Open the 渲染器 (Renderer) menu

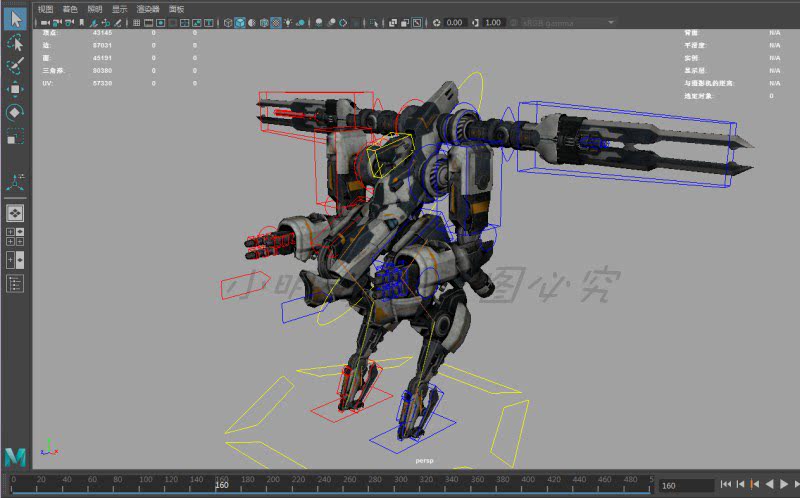(x=148, y=9)
